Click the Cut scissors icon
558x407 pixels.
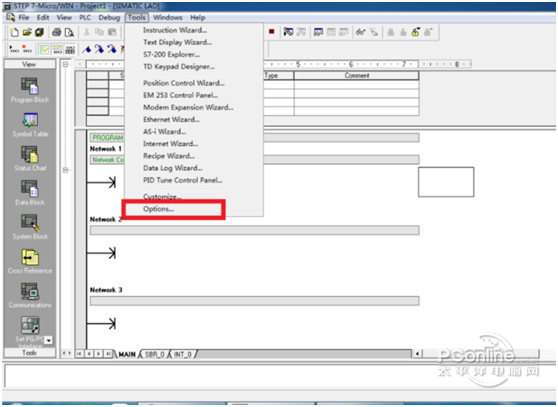click(86, 32)
